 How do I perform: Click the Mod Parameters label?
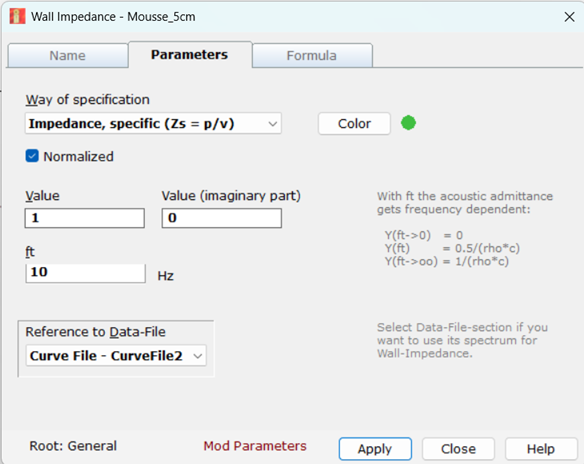[255, 446]
